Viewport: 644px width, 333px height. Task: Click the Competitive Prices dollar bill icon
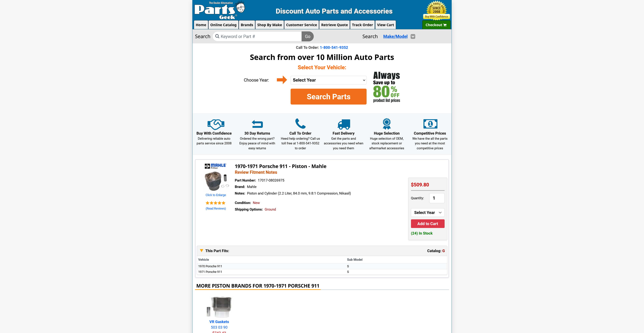[430, 124]
